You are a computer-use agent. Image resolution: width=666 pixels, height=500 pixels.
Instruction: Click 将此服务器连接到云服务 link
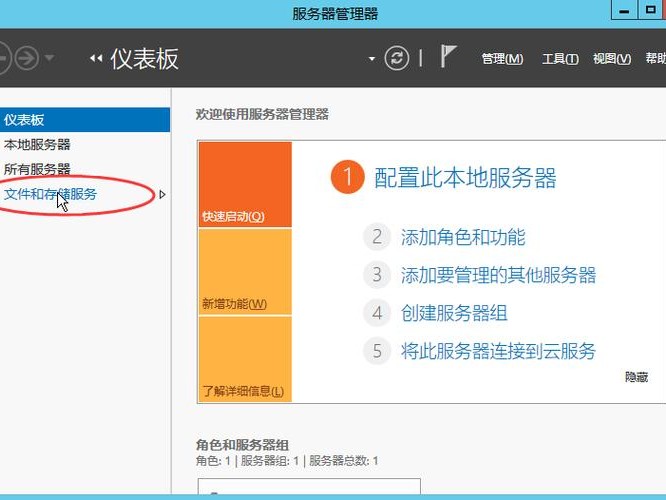(x=498, y=351)
